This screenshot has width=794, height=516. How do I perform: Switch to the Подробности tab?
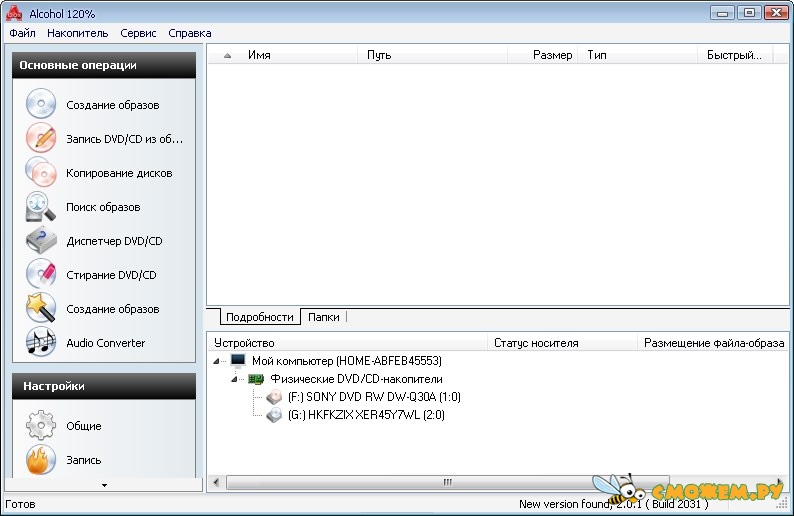(x=260, y=317)
